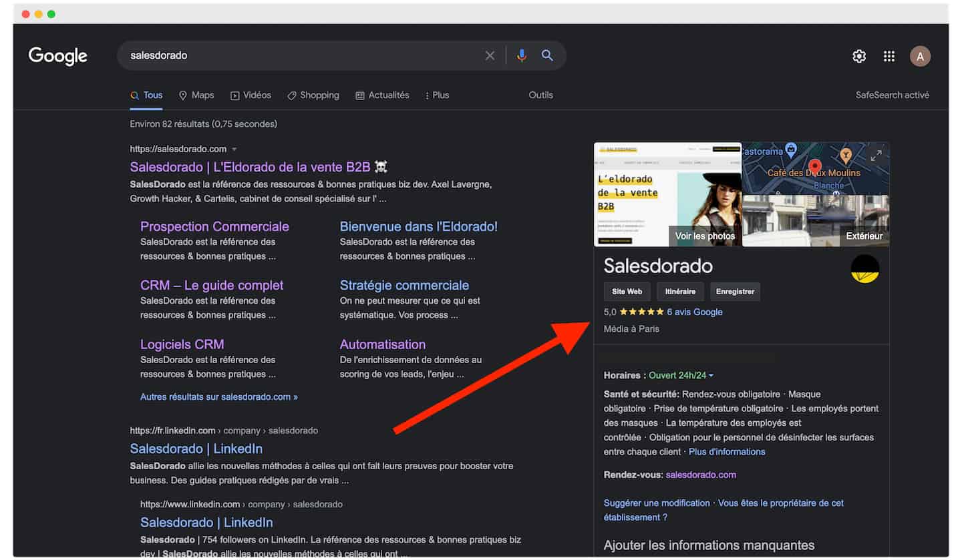962x560 pixels.
Task: Open CRM – Le guide complet sitelink
Action: 212,286
